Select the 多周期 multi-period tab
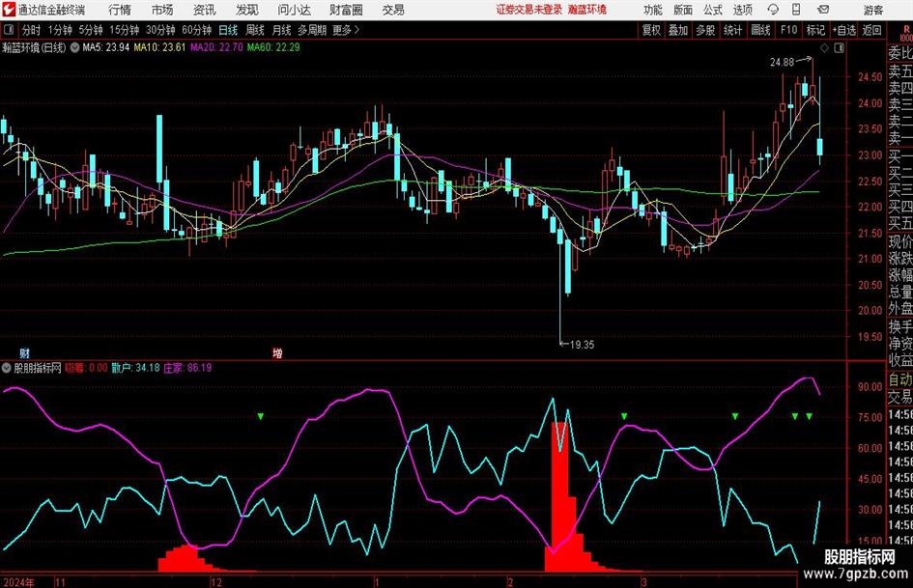 coord(311,30)
